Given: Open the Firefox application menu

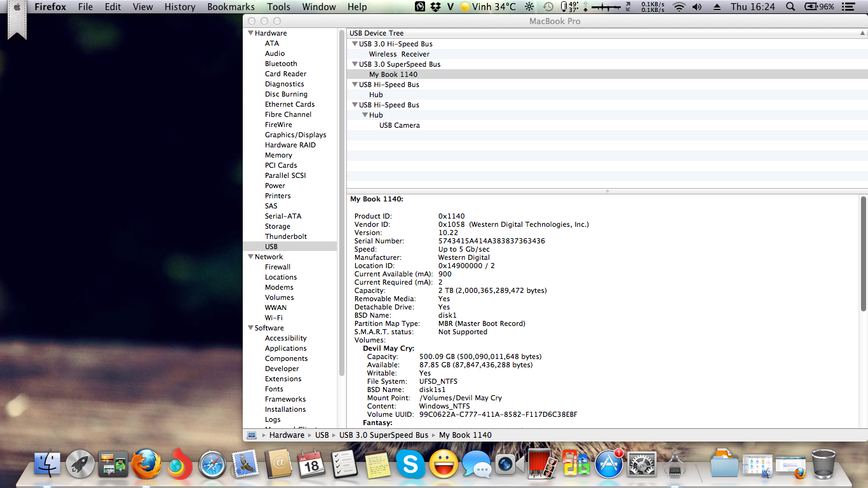Looking at the screenshot, I should click(x=50, y=7).
